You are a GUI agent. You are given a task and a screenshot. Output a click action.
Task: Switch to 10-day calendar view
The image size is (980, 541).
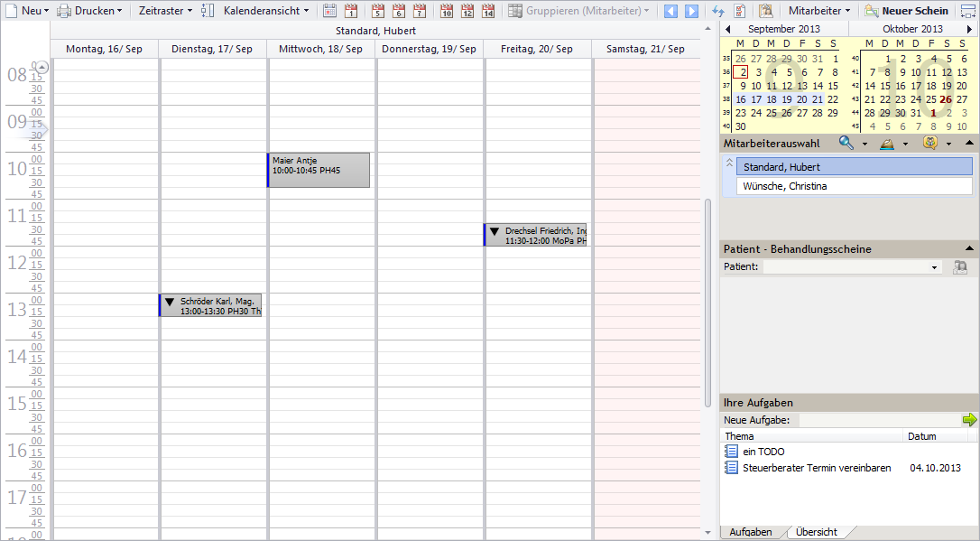(447, 11)
